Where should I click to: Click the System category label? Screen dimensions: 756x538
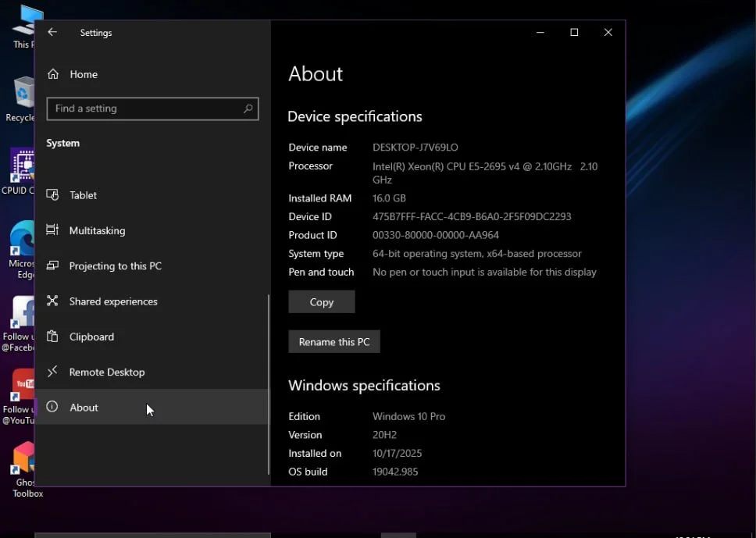62,143
